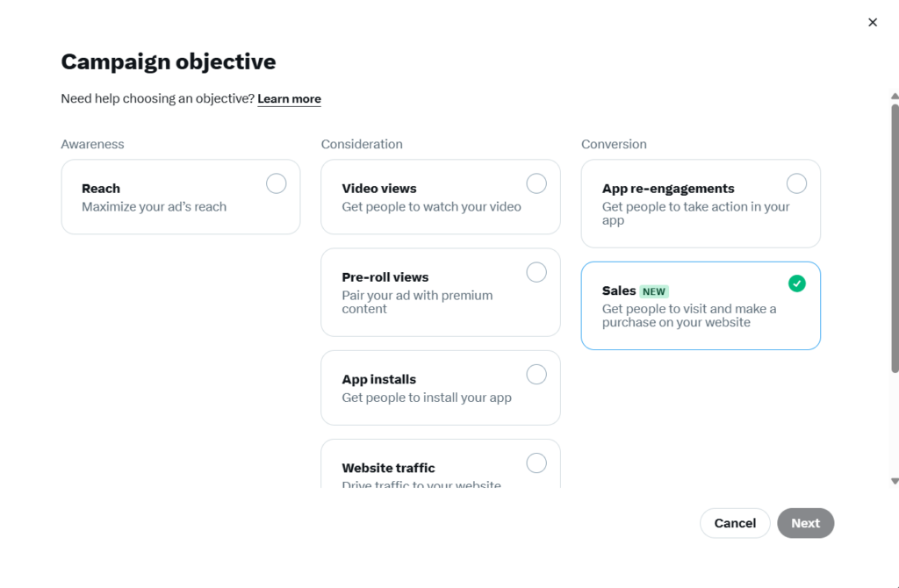899x588 pixels.
Task: Click the Next button
Action: click(805, 522)
